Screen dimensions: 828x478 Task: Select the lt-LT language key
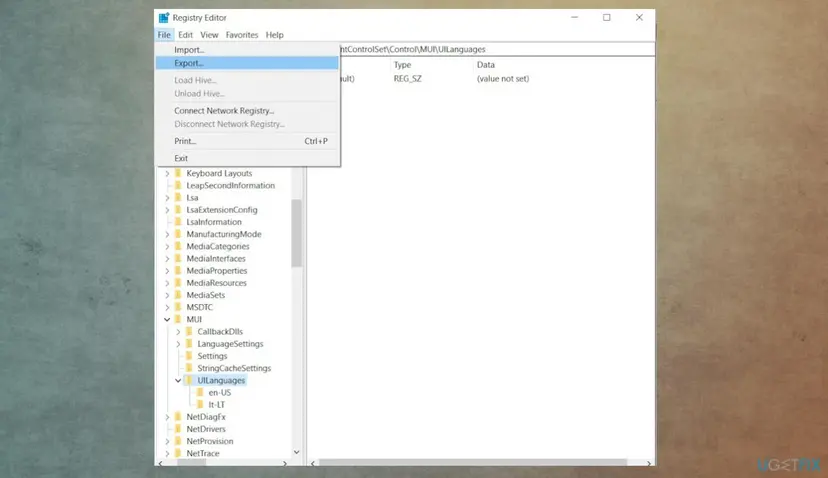click(x=217, y=405)
